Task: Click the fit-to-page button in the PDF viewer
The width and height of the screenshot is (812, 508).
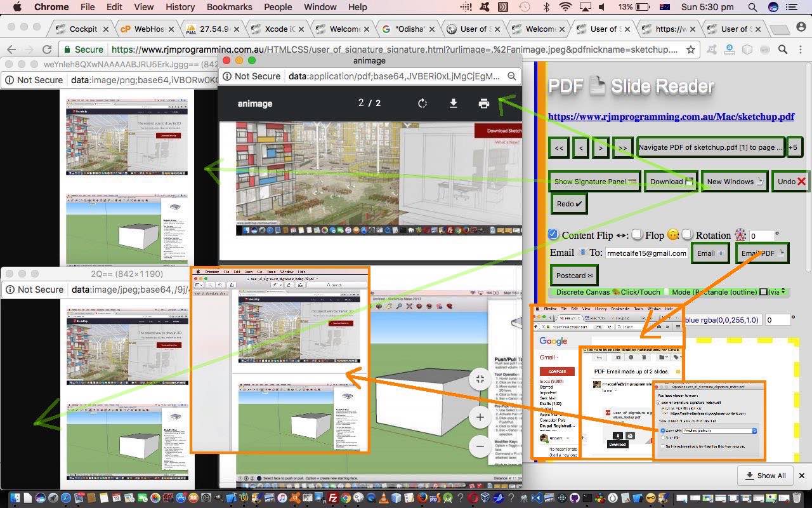Action: [480, 380]
